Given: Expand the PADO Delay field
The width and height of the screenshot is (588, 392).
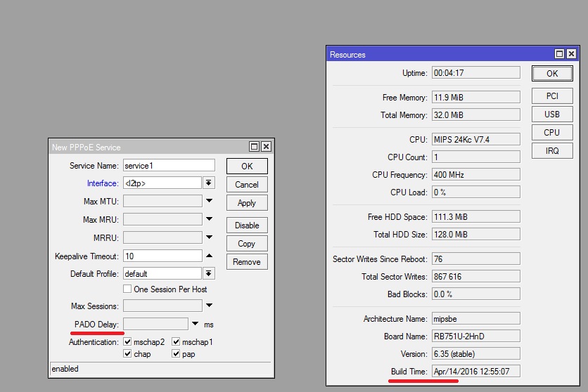Looking at the screenshot, I should 195,324.
